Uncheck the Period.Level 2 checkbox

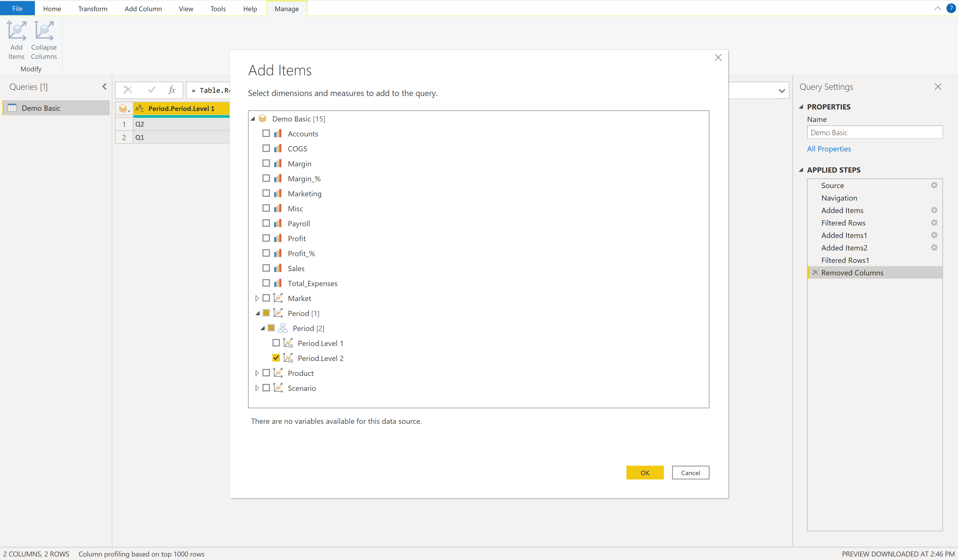coord(276,358)
